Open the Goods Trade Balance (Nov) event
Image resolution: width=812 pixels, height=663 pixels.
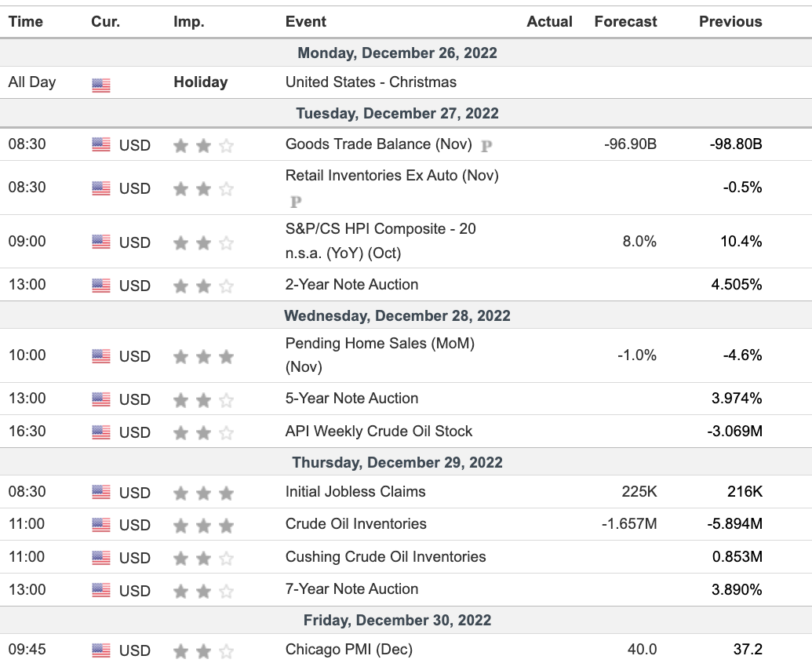379,144
